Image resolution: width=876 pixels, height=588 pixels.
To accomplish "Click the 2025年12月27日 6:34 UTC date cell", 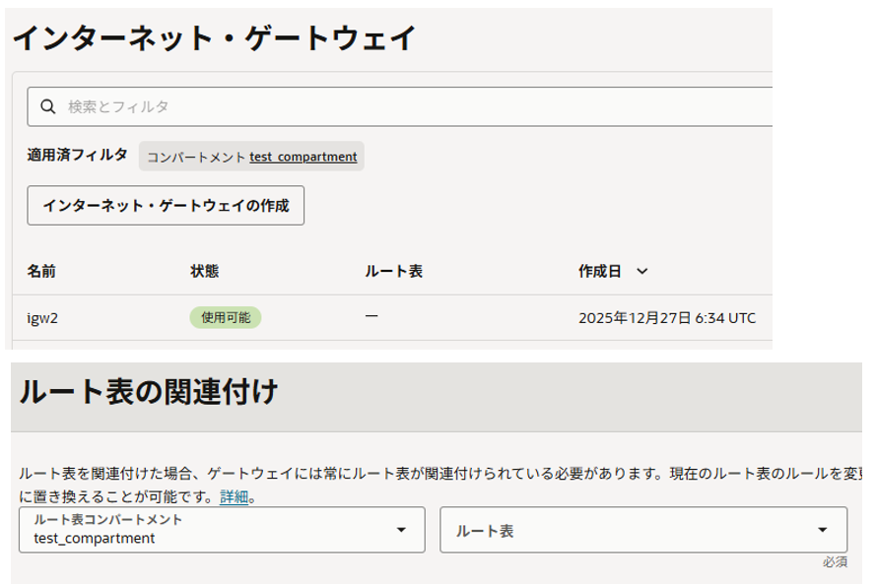I will pyautogui.click(x=667, y=318).
